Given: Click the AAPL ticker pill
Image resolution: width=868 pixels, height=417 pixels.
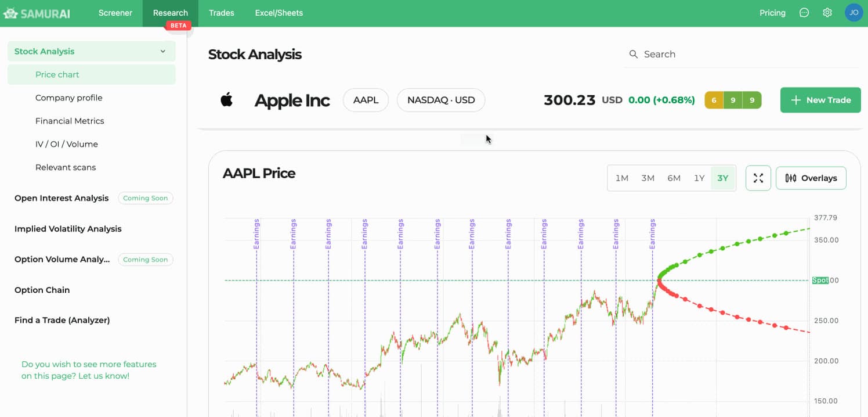Looking at the screenshot, I should pyautogui.click(x=366, y=100).
